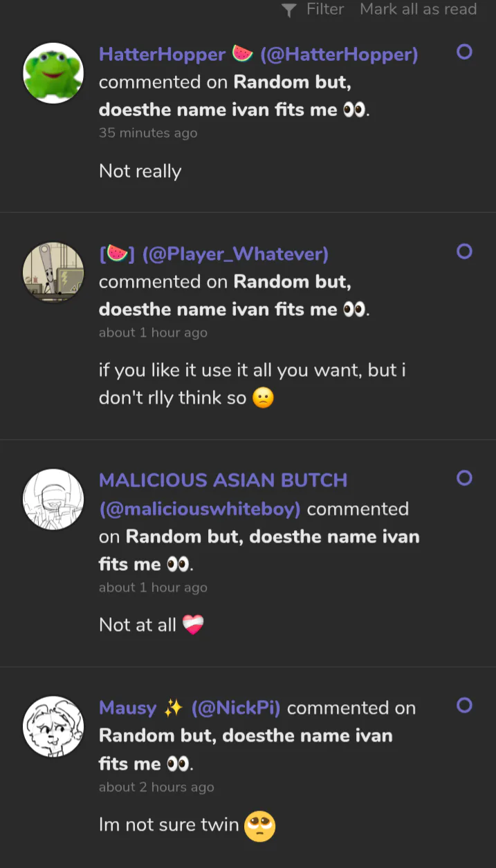Toggle read status on Player_Whatever's notification

464,252
